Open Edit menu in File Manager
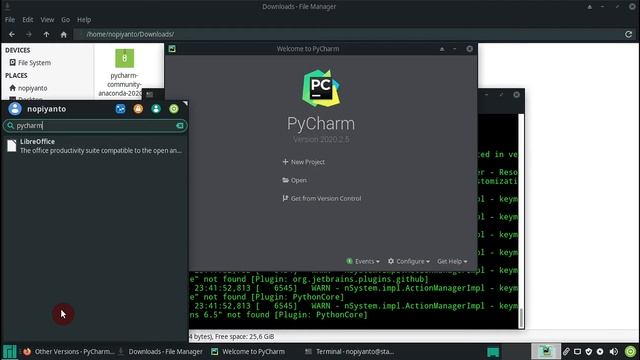This screenshot has width=640, height=360. (x=28, y=20)
